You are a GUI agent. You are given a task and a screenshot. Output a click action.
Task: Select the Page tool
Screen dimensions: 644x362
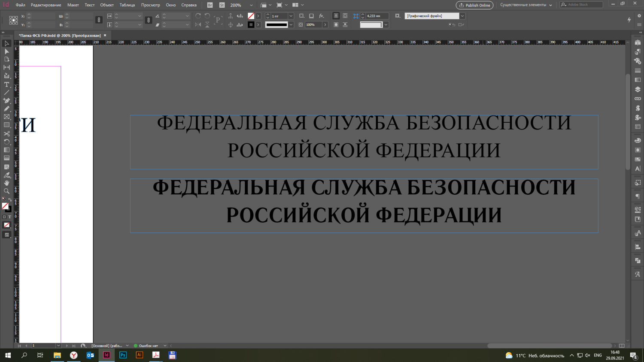[x=6, y=59]
